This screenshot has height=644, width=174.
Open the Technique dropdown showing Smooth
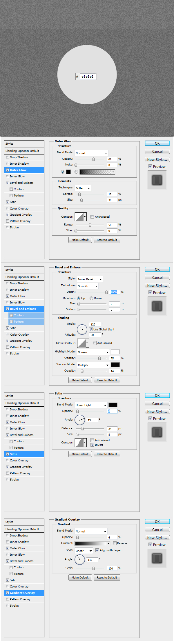pos(88,286)
